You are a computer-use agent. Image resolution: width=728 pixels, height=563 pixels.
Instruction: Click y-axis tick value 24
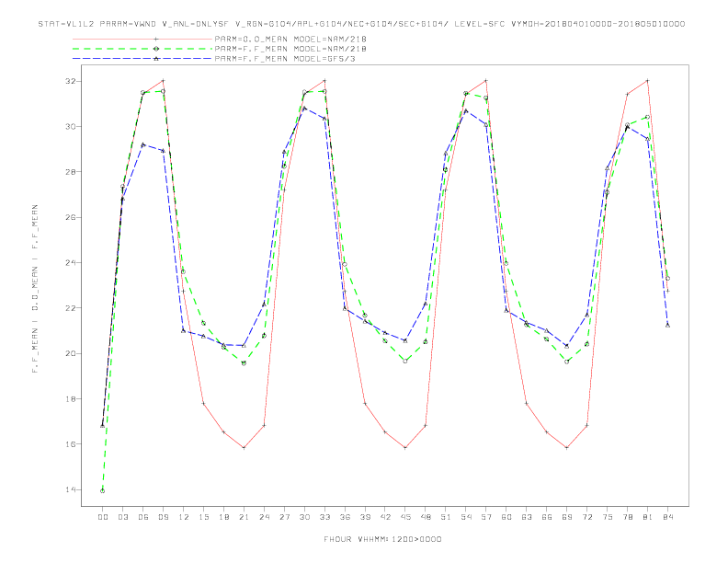pos(71,262)
